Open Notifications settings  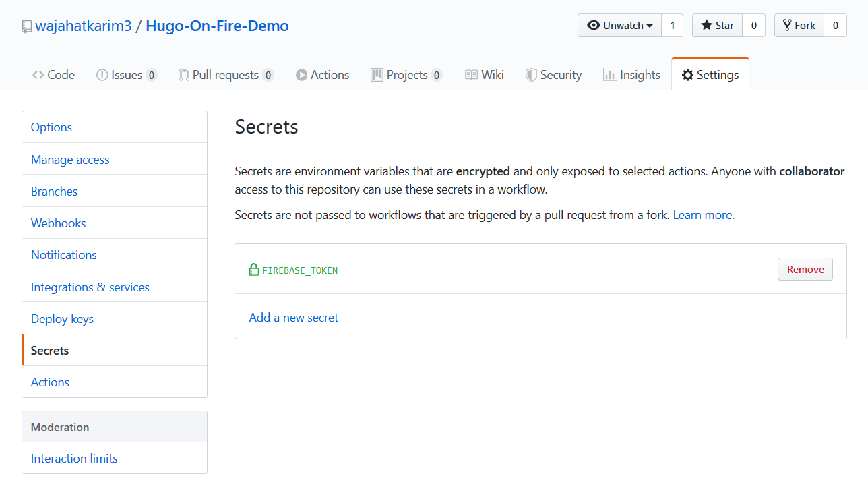pyautogui.click(x=115, y=254)
